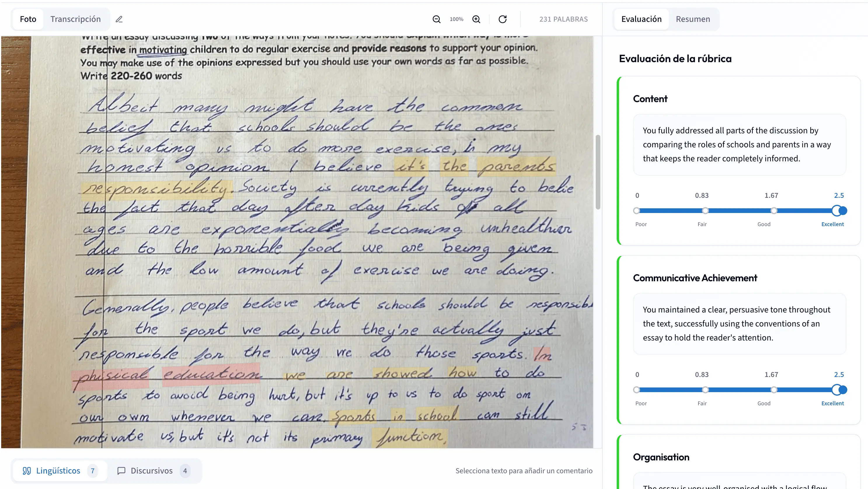Set Content score to Good 1.67

[774, 210]
